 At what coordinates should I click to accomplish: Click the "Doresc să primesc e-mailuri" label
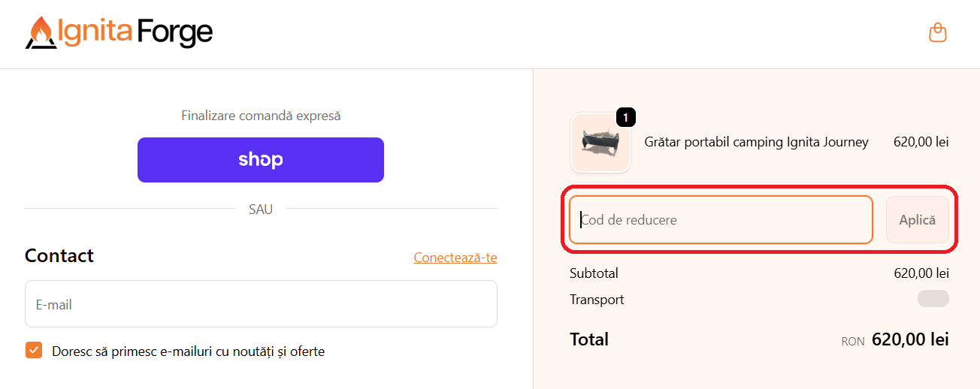click(188, 351)
